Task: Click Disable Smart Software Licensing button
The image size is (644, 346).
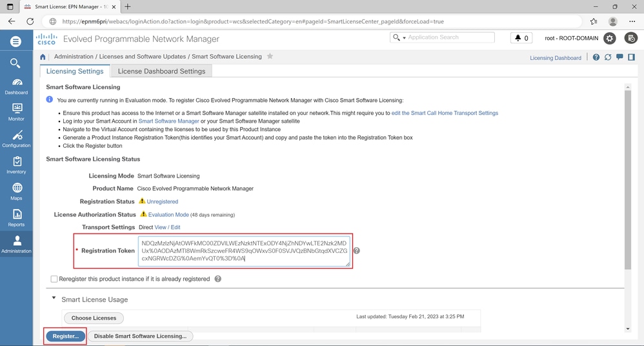Action: pyautogui.click(x=140, y=336)
